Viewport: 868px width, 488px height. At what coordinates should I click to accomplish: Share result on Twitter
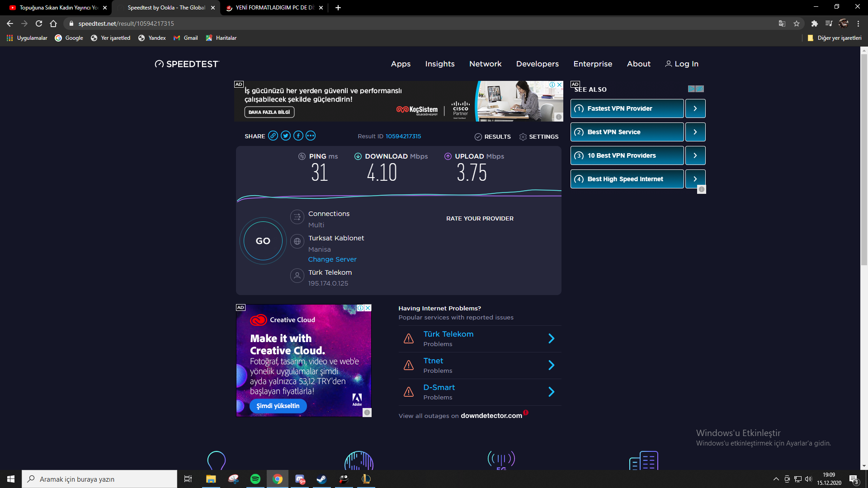pyautogui.click(x=286, y=136)
